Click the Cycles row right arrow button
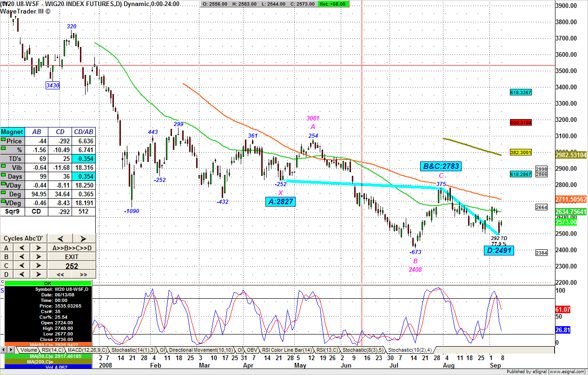 point(84,238)
